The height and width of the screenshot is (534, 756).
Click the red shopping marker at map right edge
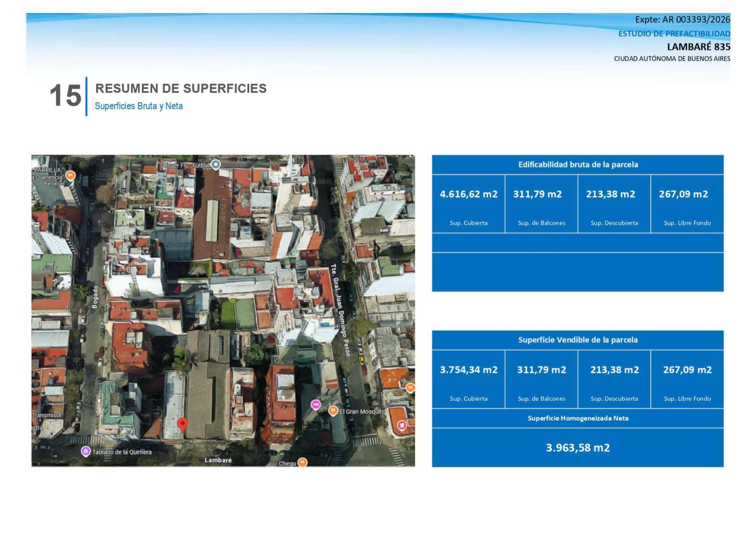pyautogui.click(x=402, y=425)
